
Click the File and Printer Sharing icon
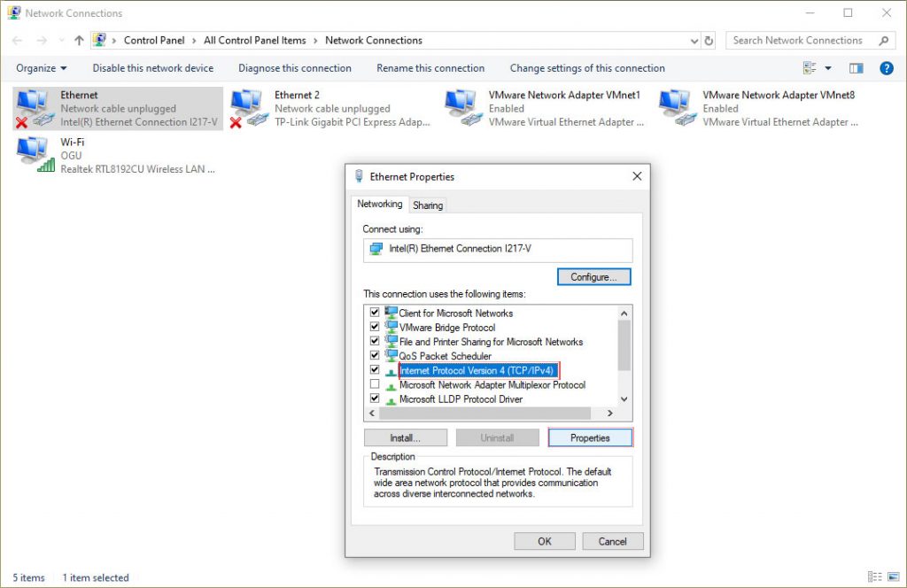pyautogui.click(x=391, y=341)
